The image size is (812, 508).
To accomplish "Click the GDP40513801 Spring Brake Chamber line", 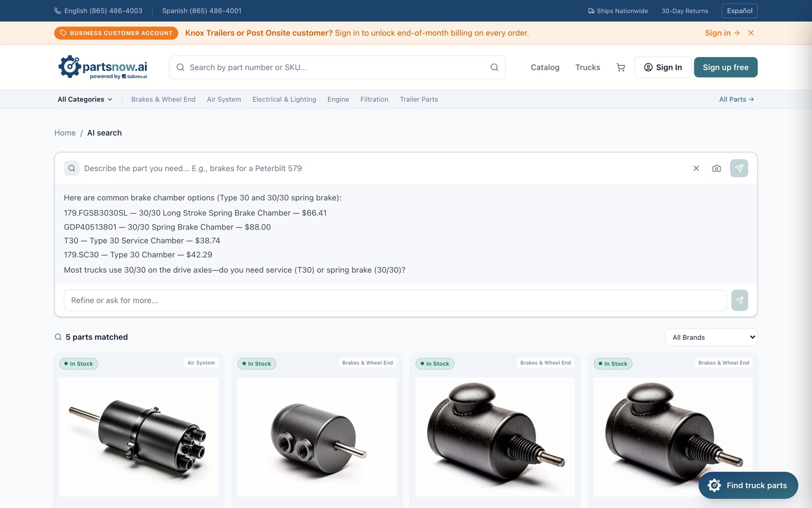I will pyautogui.click(x=167, y=227).
